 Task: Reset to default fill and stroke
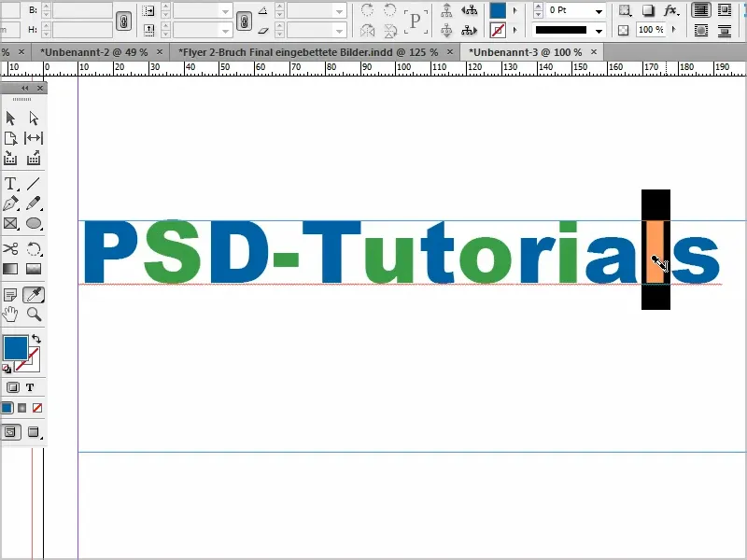[7, 369]
